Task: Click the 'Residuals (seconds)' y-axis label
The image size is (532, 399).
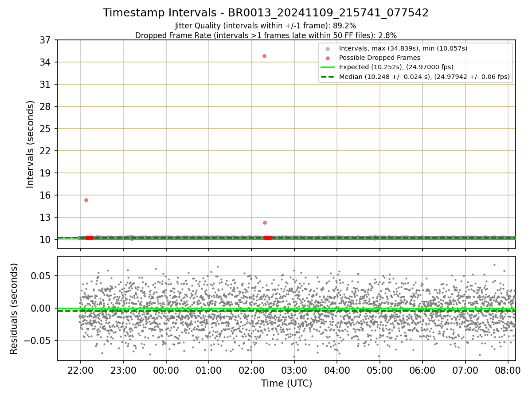Action: (14, 309)
